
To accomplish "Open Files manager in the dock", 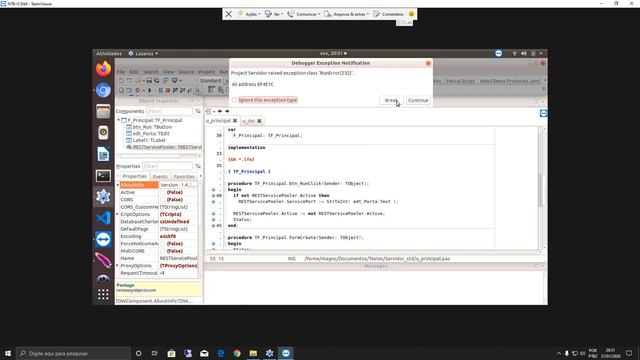I will (103, 111).
